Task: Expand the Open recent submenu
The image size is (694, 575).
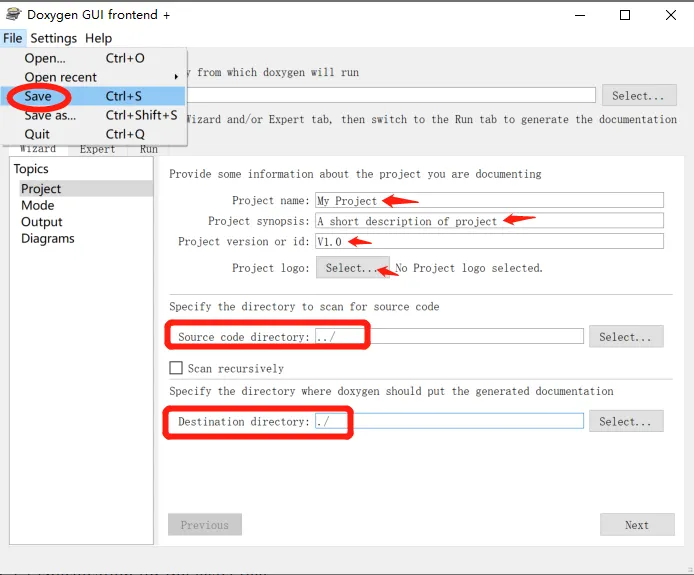Action: (93, 77)
